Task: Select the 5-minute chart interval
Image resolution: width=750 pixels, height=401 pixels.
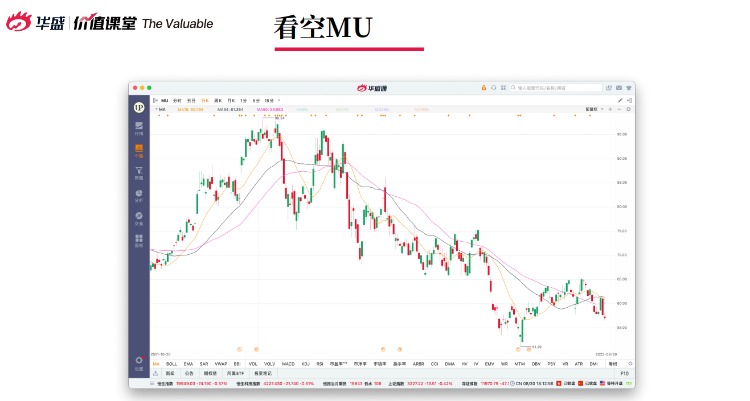Action: coord(256,100)
